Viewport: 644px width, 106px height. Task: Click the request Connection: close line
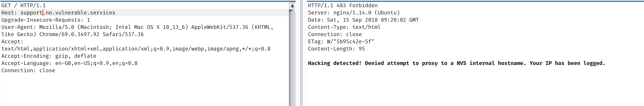point(28,71)
